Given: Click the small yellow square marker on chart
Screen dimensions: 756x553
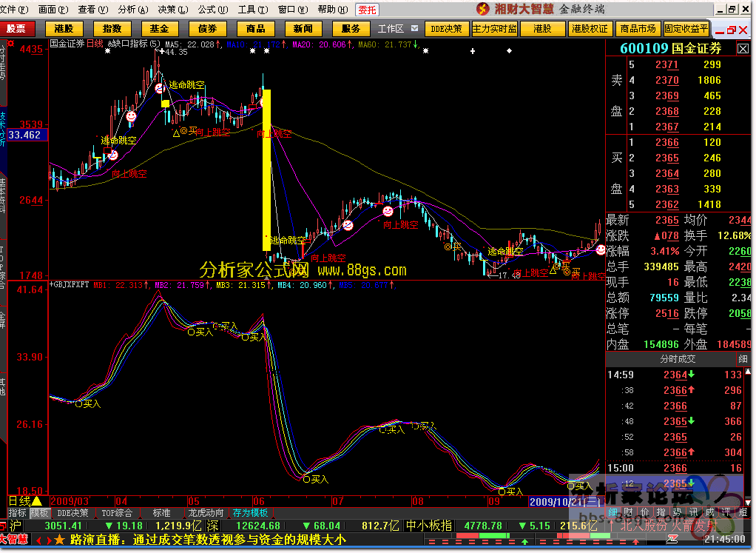Looking at the screenshot, I should (x=166, y=103).
